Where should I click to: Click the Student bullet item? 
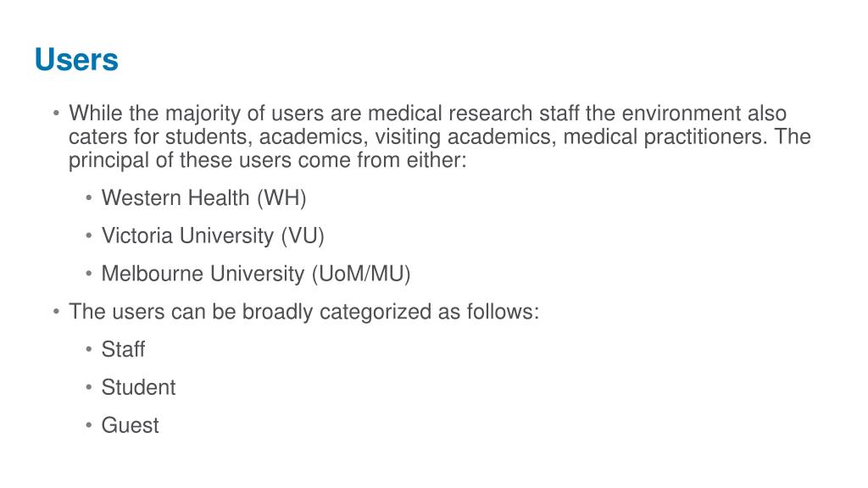[138, 387]
